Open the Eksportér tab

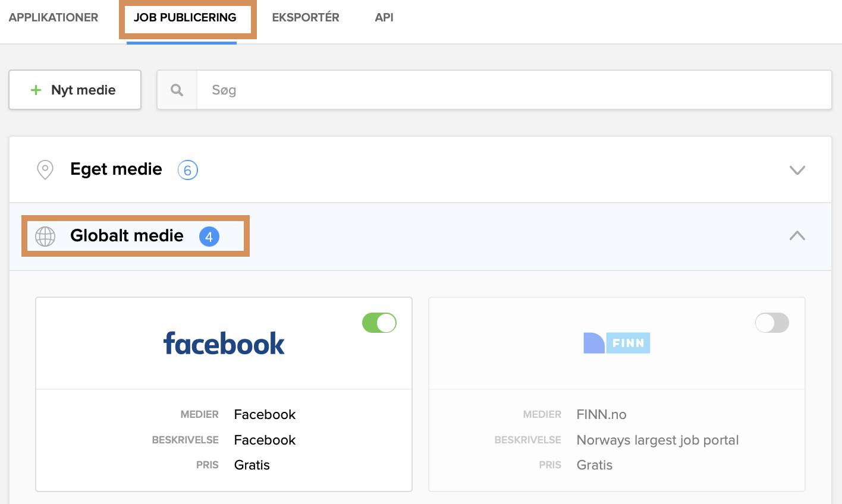pyautogui.click(x=306, y=17)
